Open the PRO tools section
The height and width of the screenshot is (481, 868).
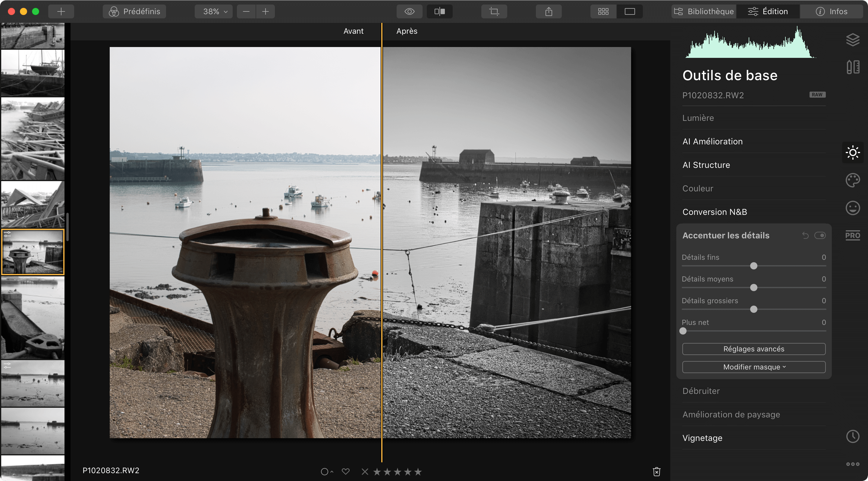click(x=853, y=235)
